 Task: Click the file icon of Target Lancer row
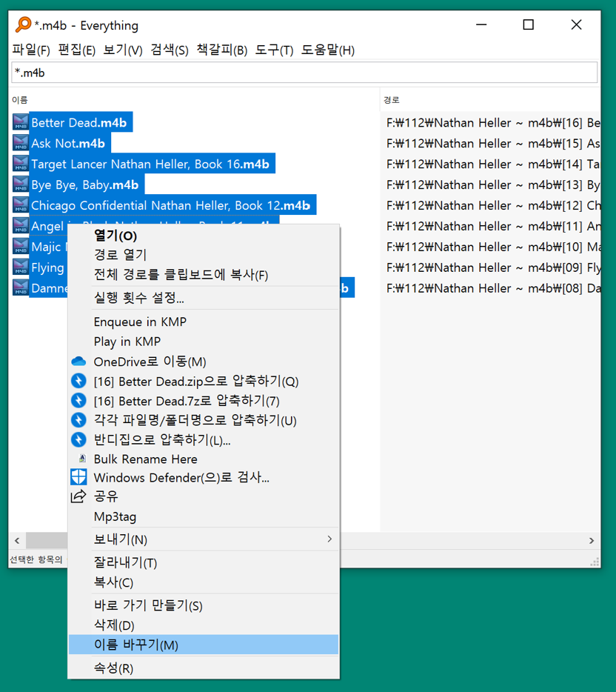pos(21,164)
